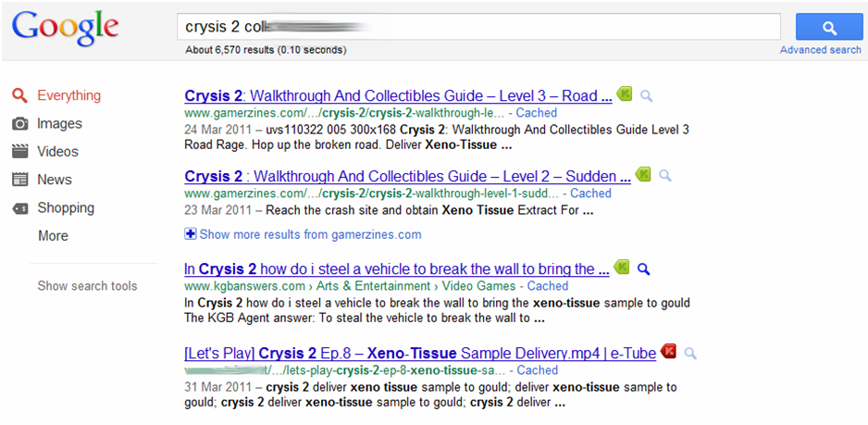This screenshot has width=868, height=425.
Task: Switch to Images results
Action: point(59,123)
